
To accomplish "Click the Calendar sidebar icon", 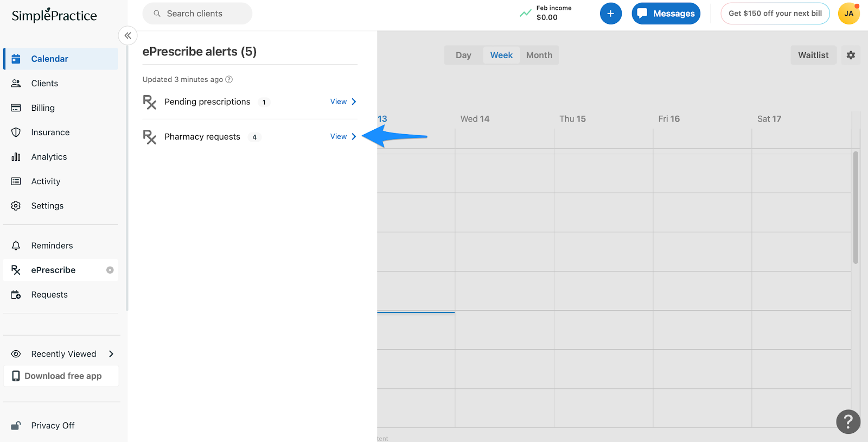I will pos(16,59).
